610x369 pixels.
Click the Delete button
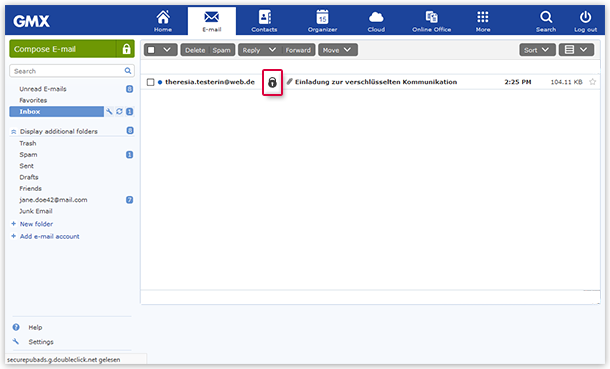195,50
